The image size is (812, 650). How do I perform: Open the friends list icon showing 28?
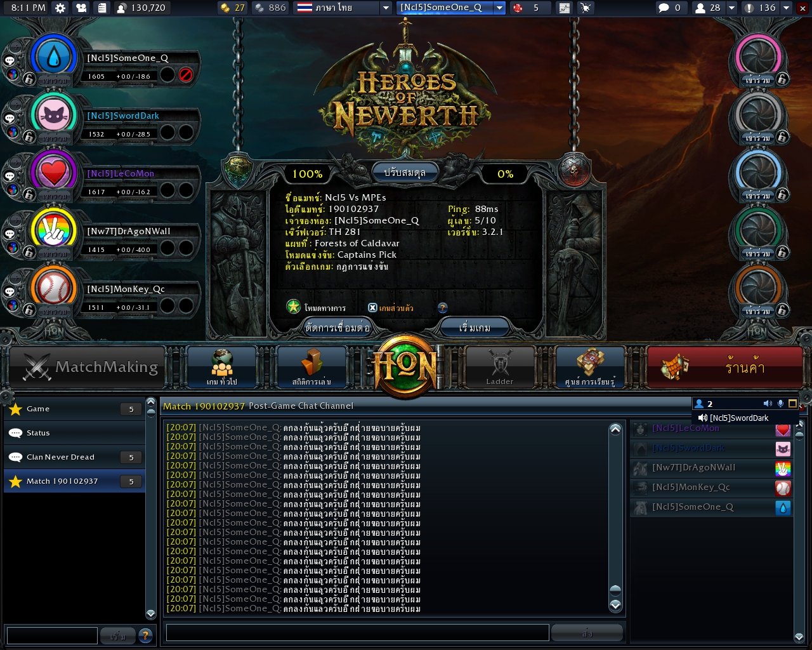coord(700,8)
